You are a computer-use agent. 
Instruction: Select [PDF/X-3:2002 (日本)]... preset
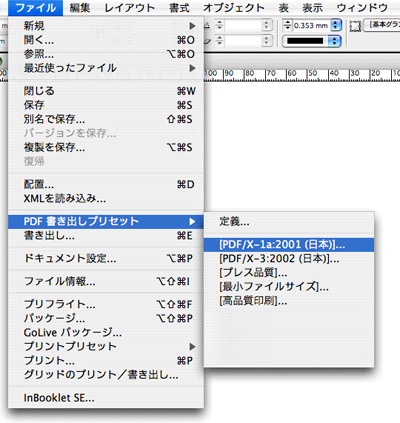(289, 259)
